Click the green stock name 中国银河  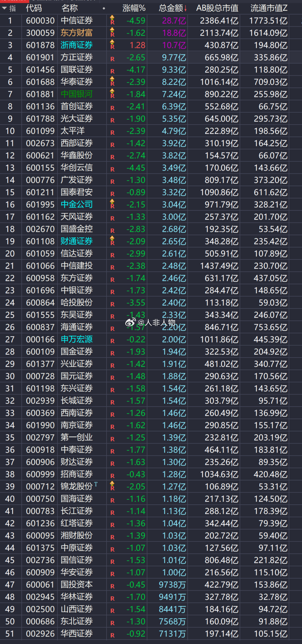coord(76,94)
